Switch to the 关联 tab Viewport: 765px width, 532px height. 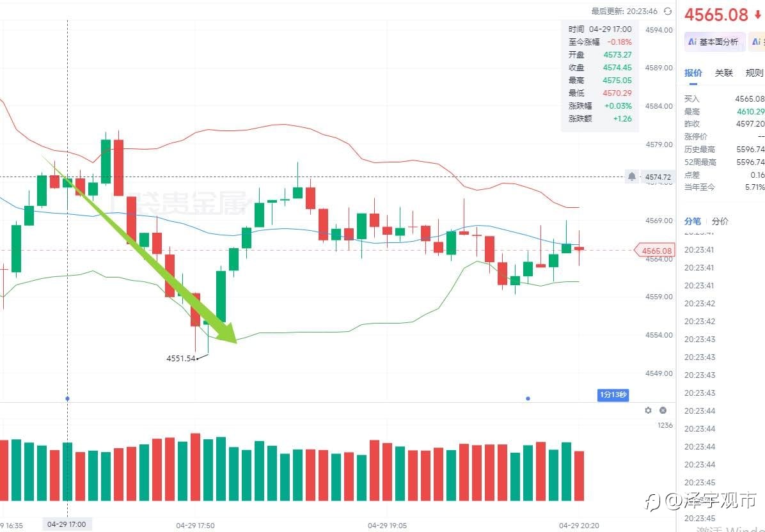coord(723,73)
